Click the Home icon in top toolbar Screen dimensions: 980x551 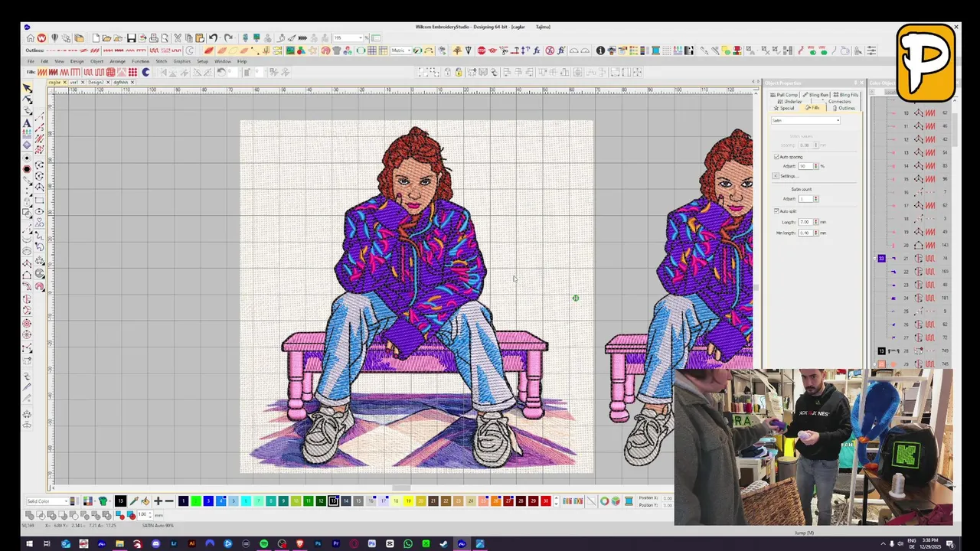[x=31, y=37]
